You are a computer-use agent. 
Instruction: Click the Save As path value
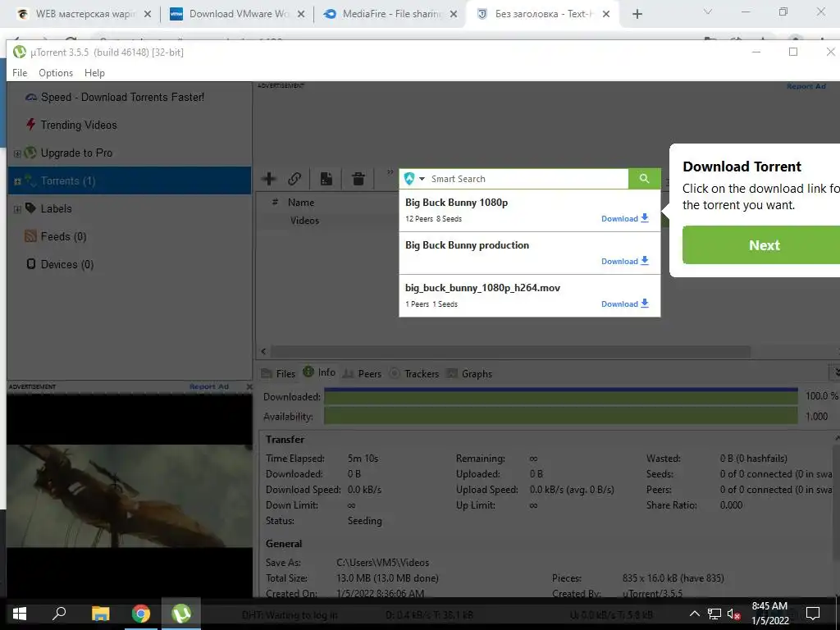pyautogui.click(x=382, y=563)
